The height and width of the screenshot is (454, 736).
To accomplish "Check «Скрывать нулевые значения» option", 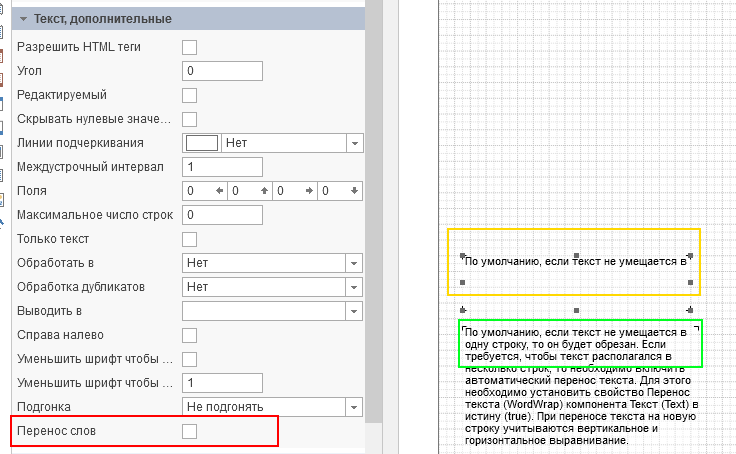I will pyautogui.click(x=189, y=119).
